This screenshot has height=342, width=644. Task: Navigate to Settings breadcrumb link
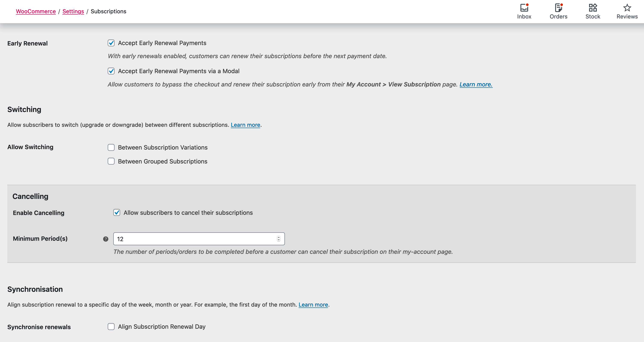pos(73,11)
